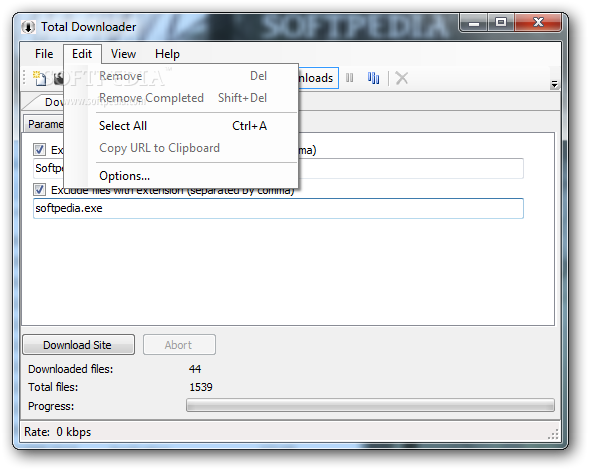Maximize the Total Downloader window
Viewport: 589px width, 470px height.
[501, 23]
